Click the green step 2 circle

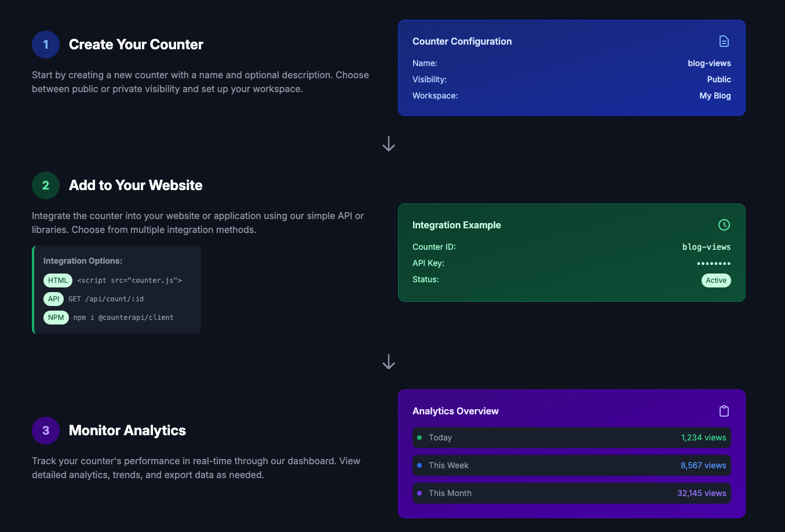[x=46, y=185]
